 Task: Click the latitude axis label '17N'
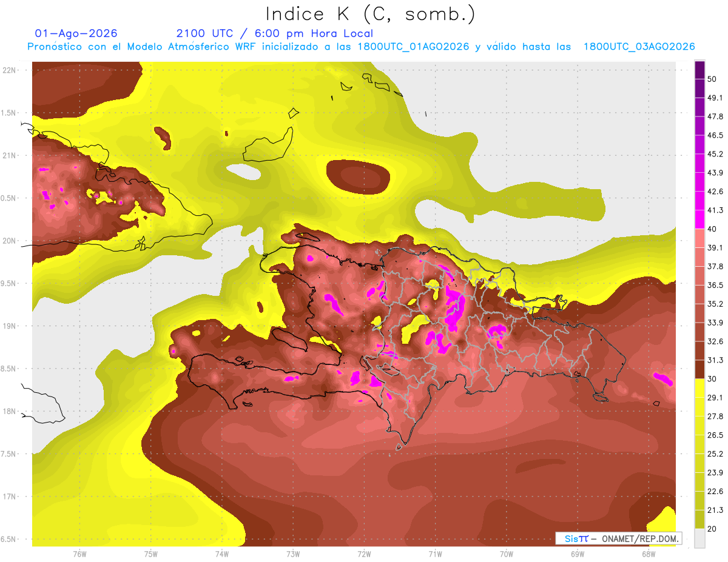tap(10, 497)
